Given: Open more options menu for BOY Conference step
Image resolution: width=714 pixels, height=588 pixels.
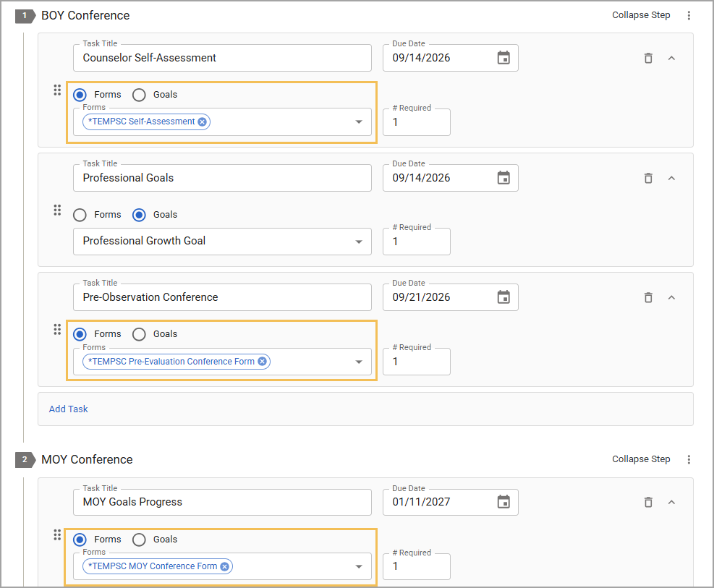Looking at the screenshot, I should (x=689, y=15).
